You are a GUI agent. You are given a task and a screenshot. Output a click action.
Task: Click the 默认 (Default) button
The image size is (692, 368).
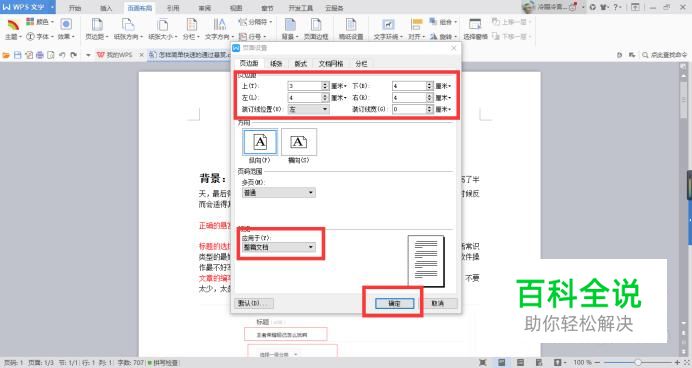[x=254, y=303]
